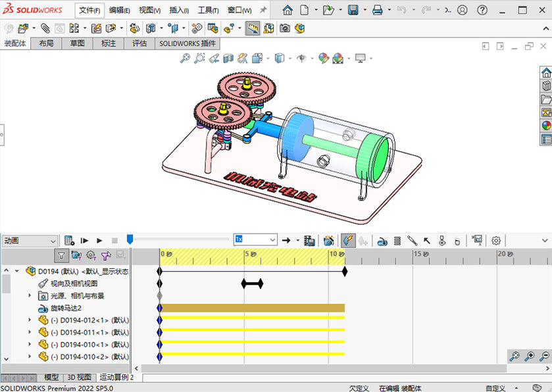This screenshot has width=552, height=392.
Task: Open the 文件(F) menu
Action: [89, 11]
